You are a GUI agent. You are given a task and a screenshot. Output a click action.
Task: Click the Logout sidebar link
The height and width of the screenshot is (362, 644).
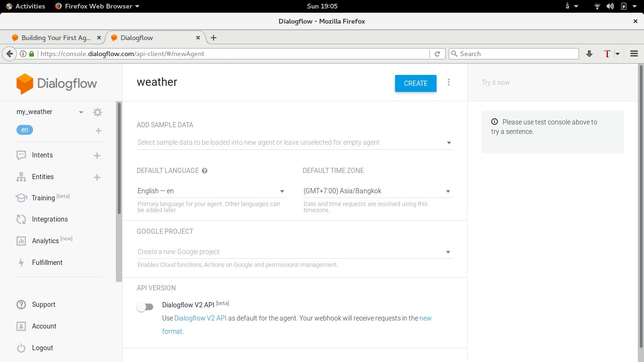click(x=42, y=348)
